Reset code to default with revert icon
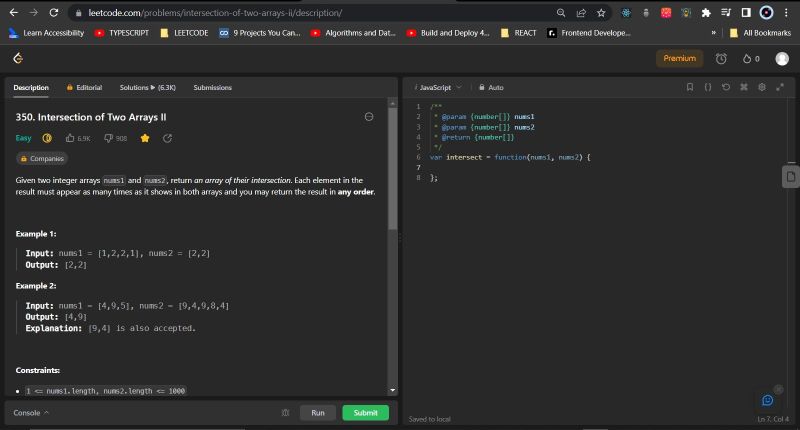The image size is (800, 430). 725,87
